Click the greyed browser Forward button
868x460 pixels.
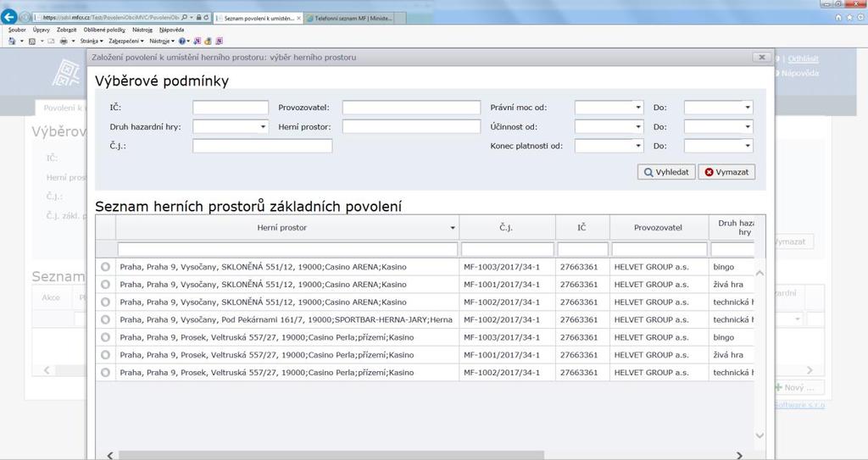(x=25, y=17)
